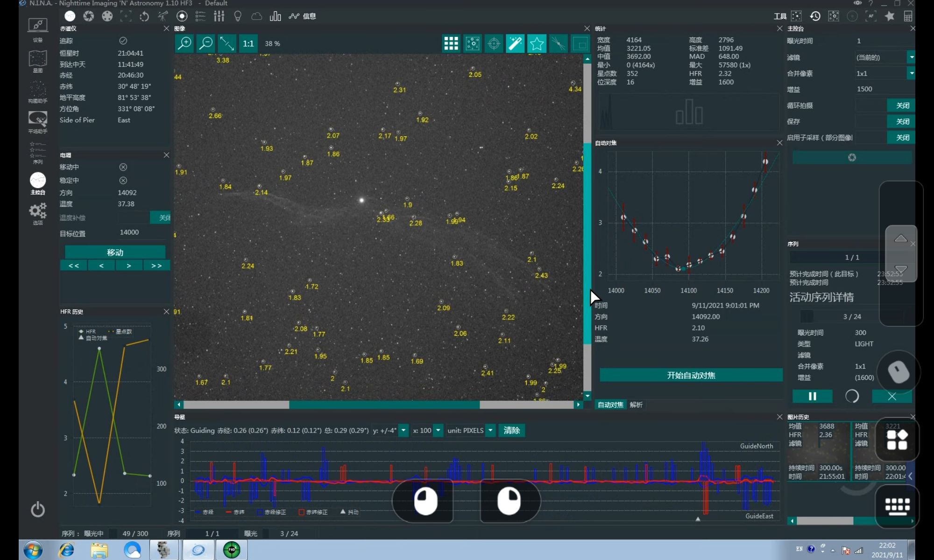Show the sequence list panel icon in toolbar
Image resolution: width=934 pixels, height=560 pixels.
tap(200, 16)
